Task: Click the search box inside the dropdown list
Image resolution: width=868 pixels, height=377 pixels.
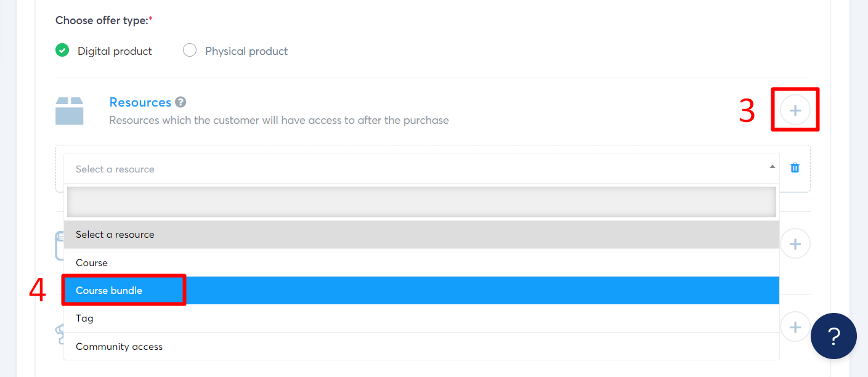Action: (421, 201)
